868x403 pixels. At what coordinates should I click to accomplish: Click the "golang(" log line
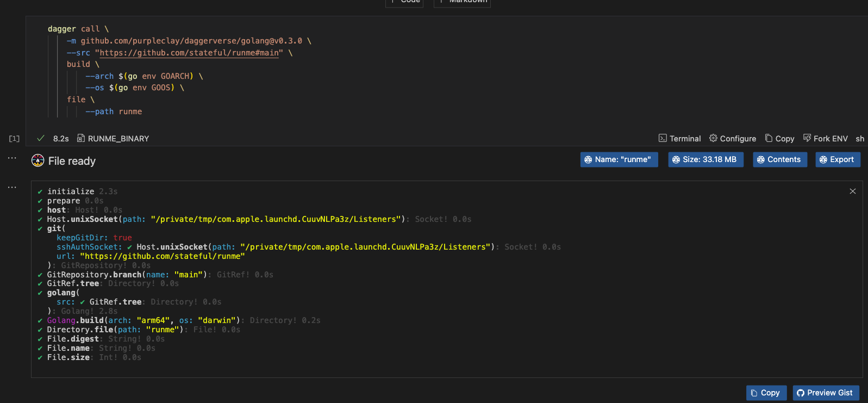(59, 293)
